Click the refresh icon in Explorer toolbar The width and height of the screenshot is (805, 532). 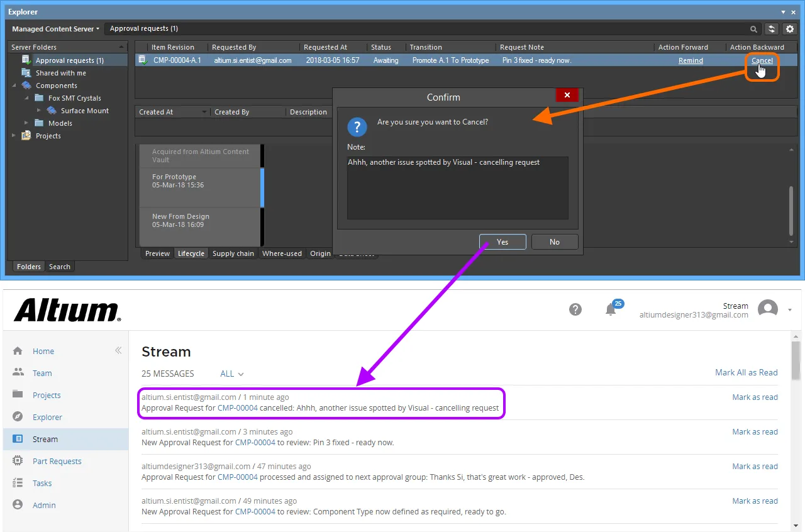click(772, 29)
